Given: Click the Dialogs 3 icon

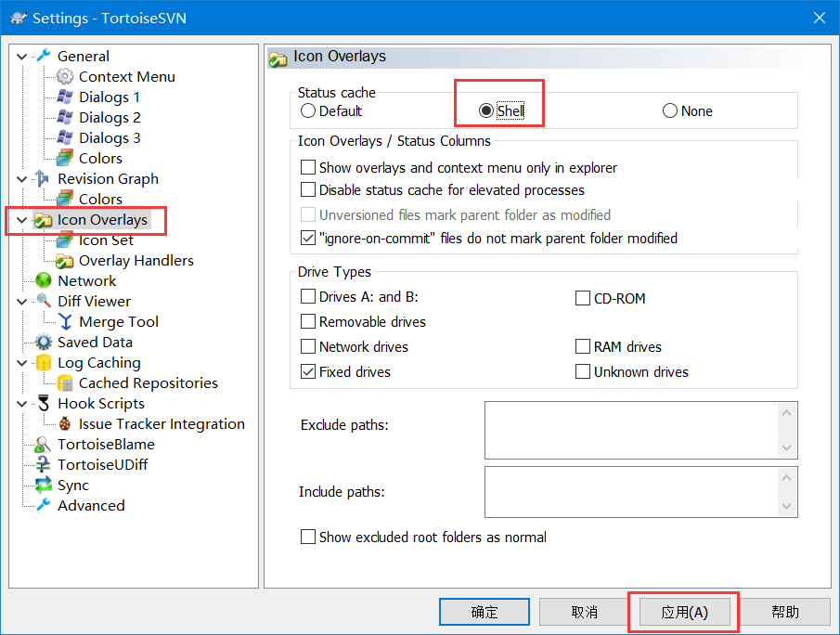Looking at the screenshot, I should click(x=65, y=137).
